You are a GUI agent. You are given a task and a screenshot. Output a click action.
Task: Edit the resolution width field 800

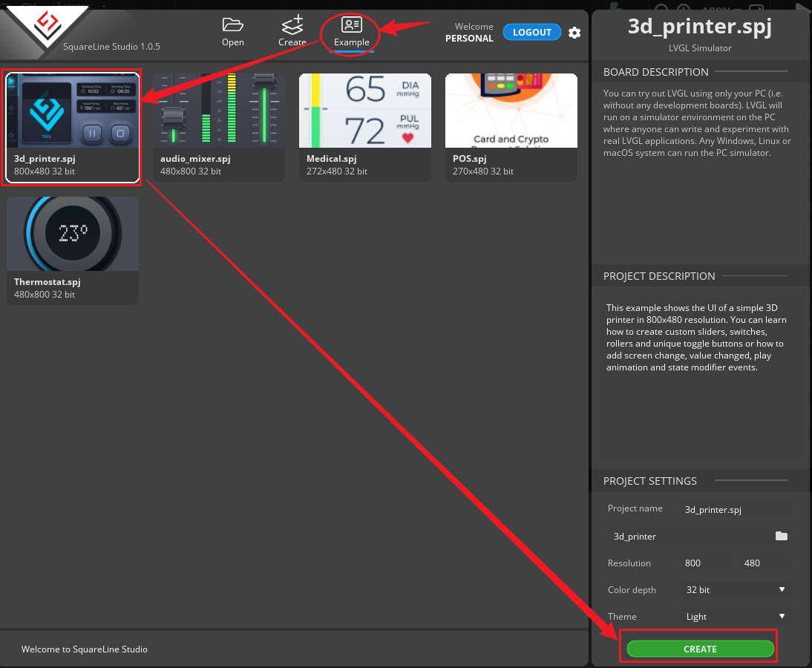pos(705,563)
